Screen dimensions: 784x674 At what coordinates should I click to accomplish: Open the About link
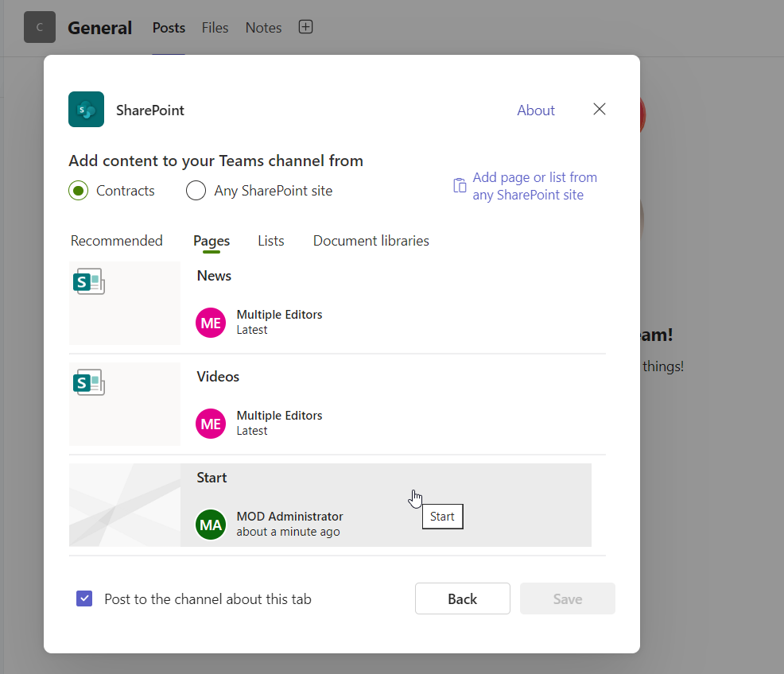[x=535, y=110]
